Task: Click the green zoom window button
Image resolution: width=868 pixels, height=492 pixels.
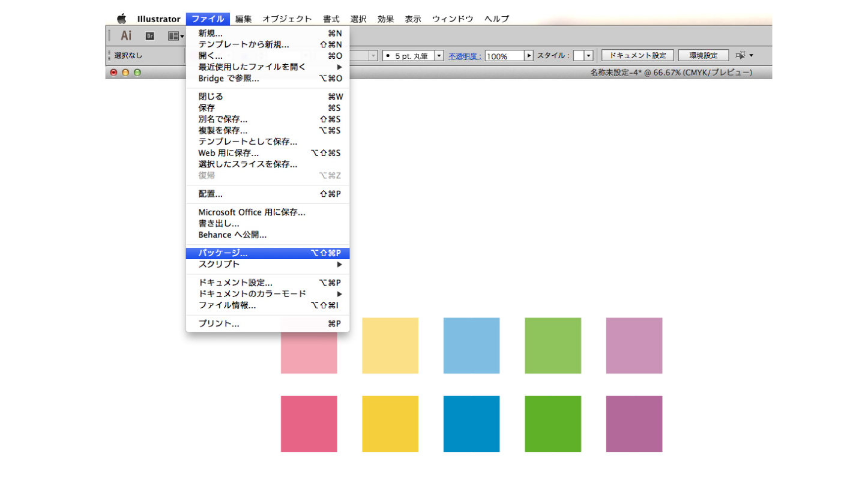Action: coord(137,73)
